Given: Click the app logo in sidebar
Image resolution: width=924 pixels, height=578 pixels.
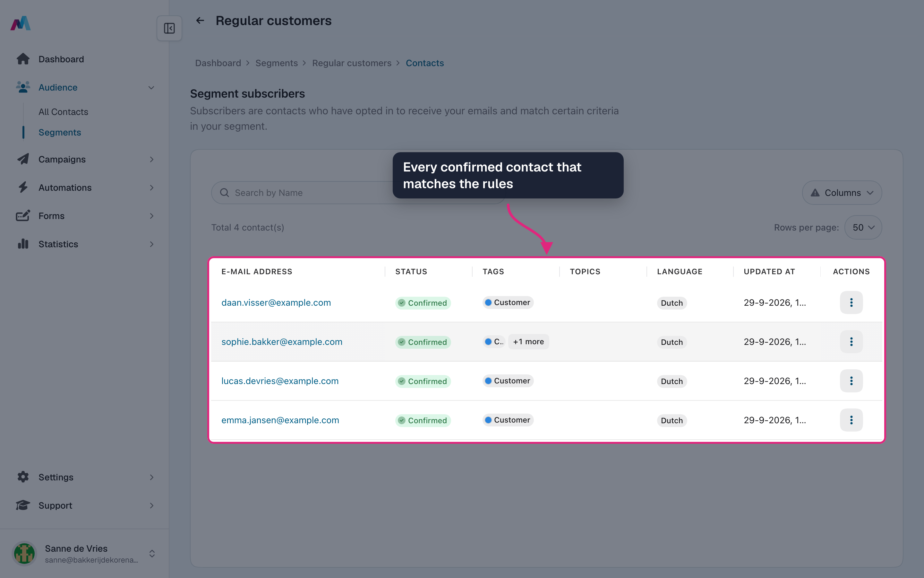Looking at the screenshot, I should [21, 23].
